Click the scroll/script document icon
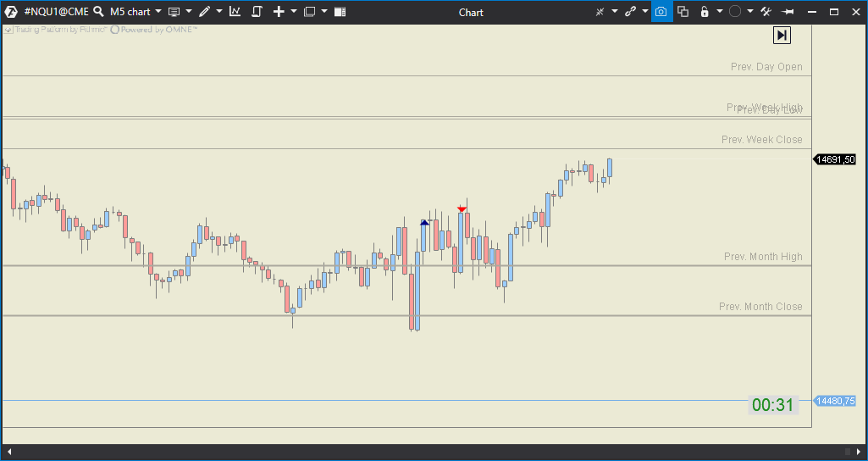The image size is (868, 461). pyautogui.click(x=257, y=12)
